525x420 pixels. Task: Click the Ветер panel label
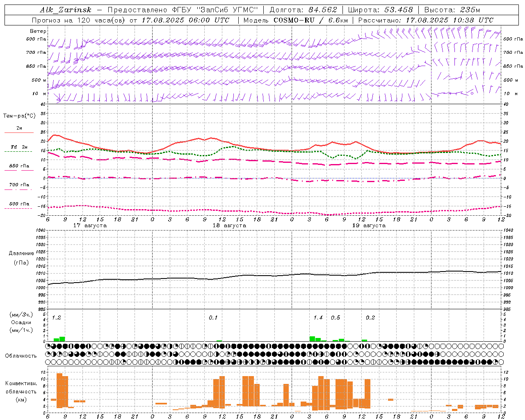(38, 31)
